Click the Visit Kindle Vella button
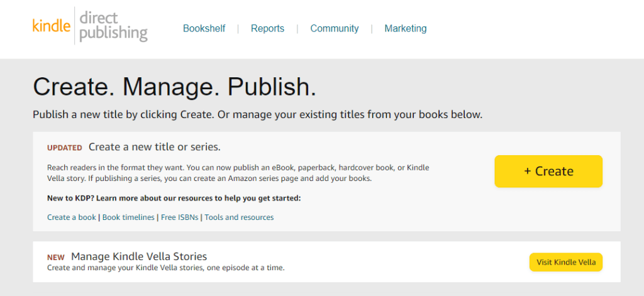The image size is (644, 296). tap(565, 262)
